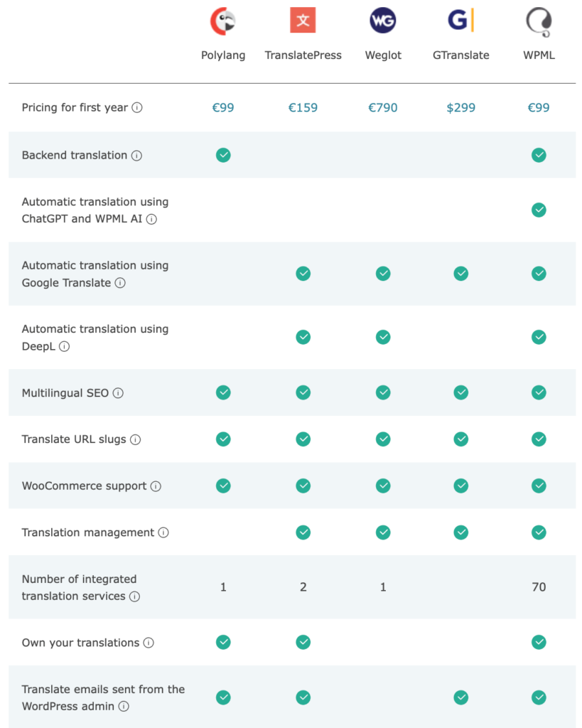Open the Weglot €790 pricing link
This screenshot has width=582, height=728.
[383, 108]
